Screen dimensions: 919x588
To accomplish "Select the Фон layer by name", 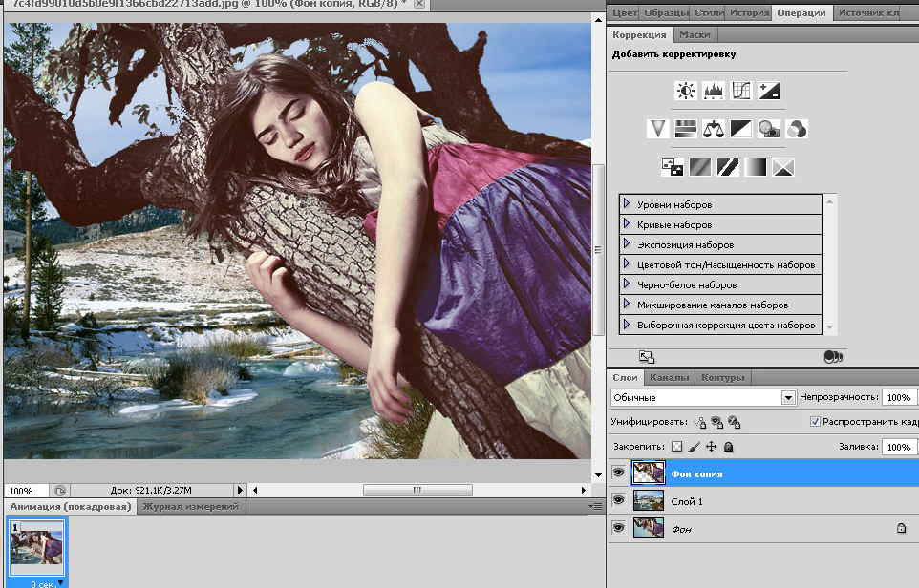I will (682, 529).
